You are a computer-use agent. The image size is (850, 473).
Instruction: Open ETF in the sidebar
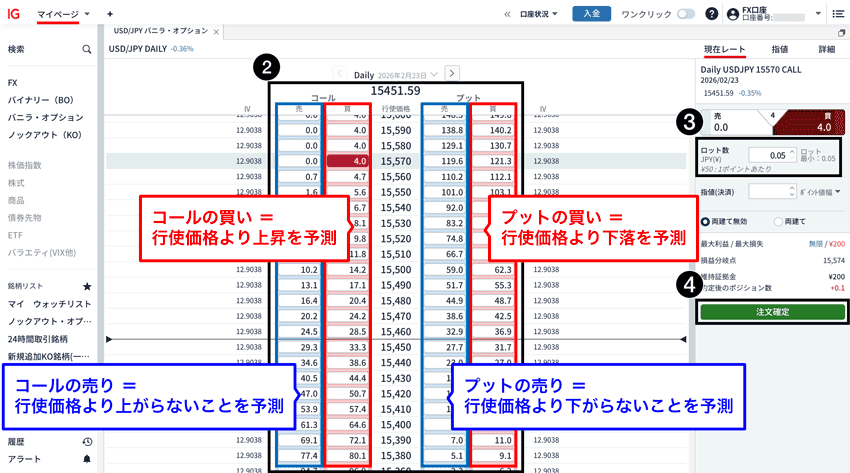point(15,235)
